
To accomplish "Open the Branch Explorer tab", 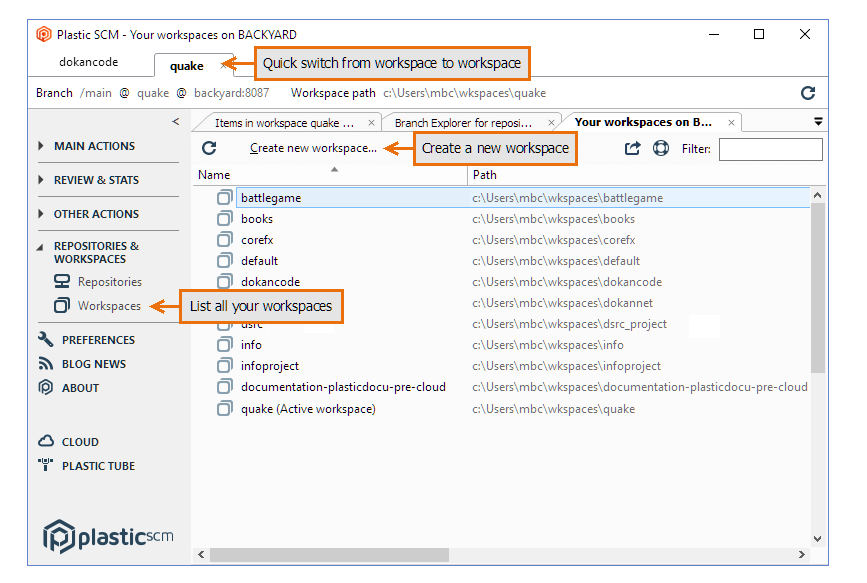I will pos(463,123).
